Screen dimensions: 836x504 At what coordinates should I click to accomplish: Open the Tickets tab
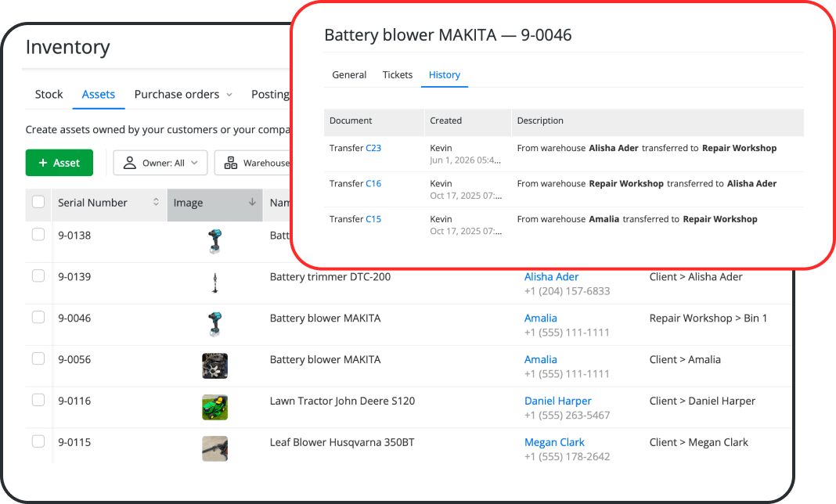click(398, 74)
